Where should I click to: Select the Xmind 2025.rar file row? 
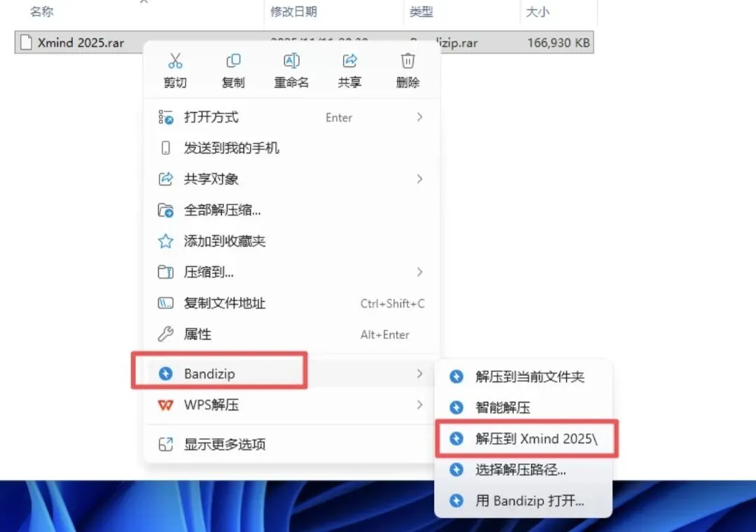pos(304,43)
